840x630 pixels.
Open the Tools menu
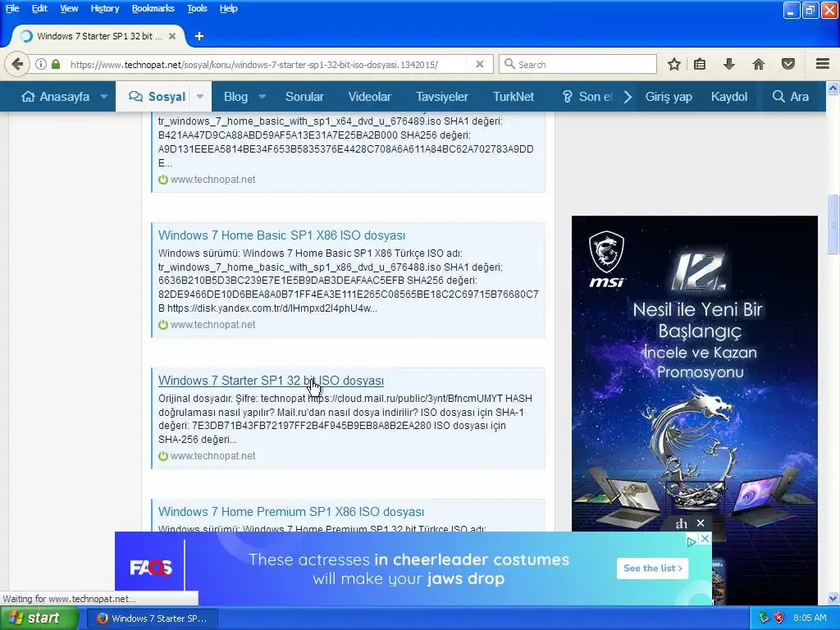coord(197,8)
